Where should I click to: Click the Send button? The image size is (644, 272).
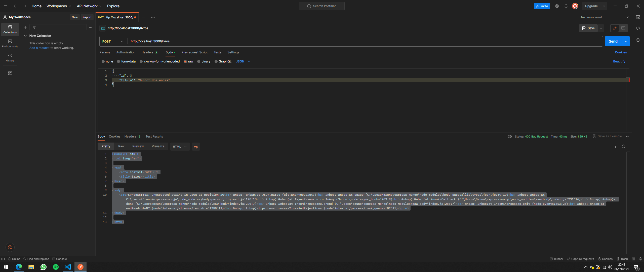[613, 41]
